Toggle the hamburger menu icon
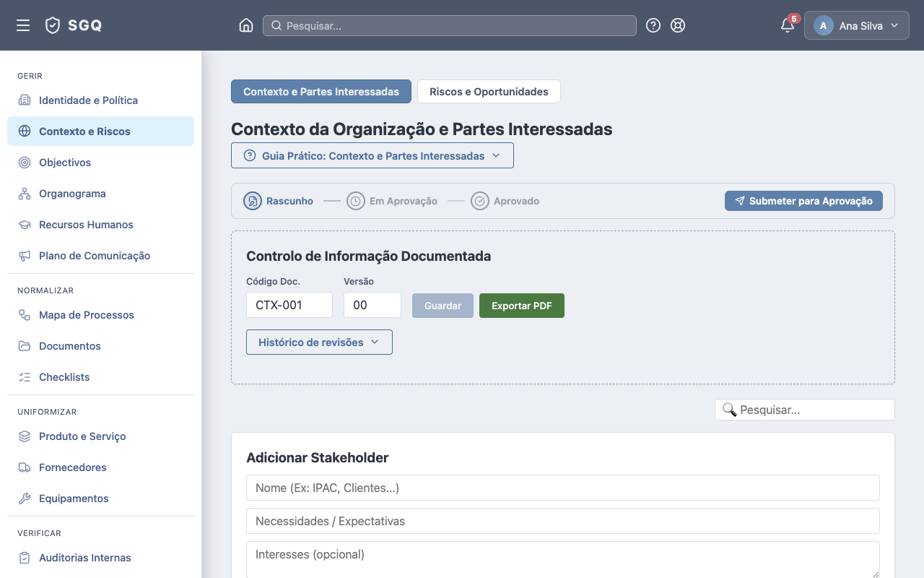This screenshot has height=578, width=924. 23,25
